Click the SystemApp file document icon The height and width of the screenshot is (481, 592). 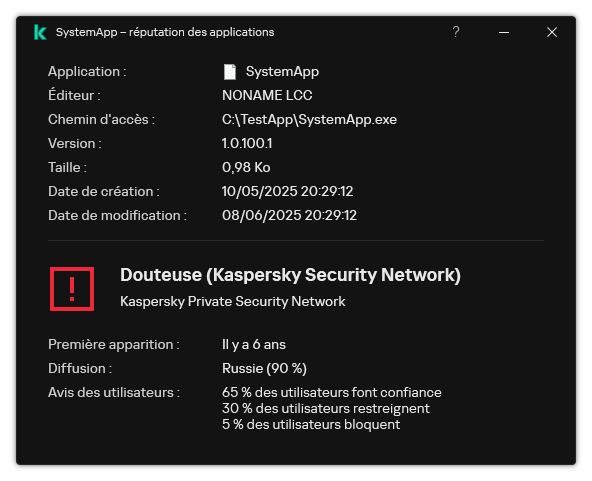coord(230,72)
